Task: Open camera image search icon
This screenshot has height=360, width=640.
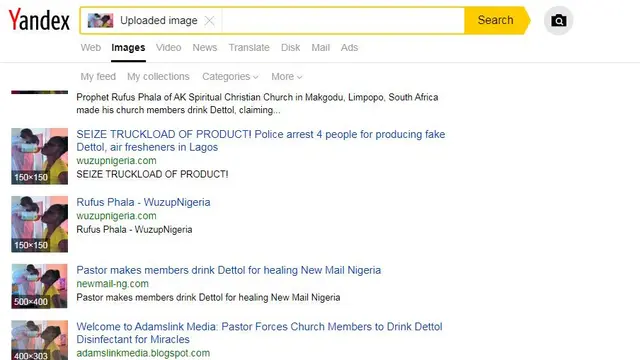Action: coord(558,20)
